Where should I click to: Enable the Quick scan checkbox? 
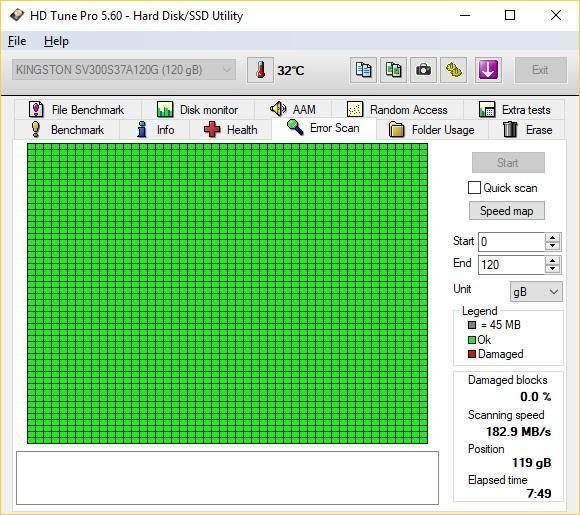coord(474,188)
